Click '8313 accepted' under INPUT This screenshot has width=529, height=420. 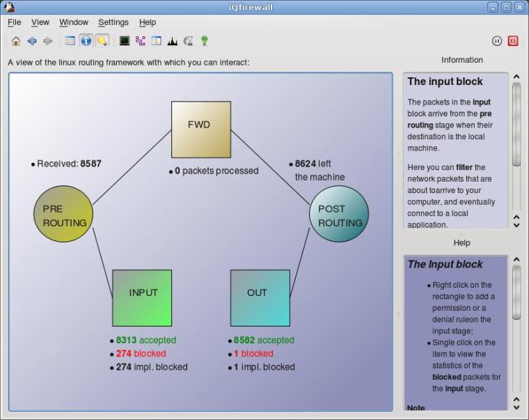(146, 340)
